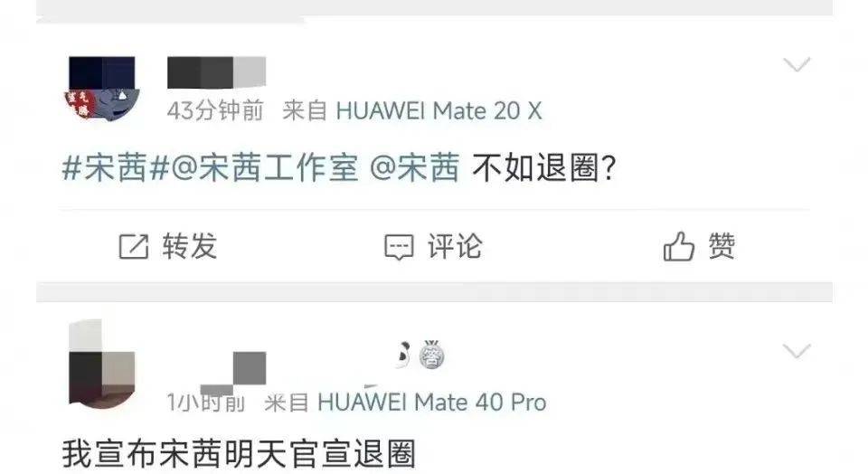The width and height of the screenshot is (868, 474).
Task: Open the second poster's blurred username
Action: (233, 372)
